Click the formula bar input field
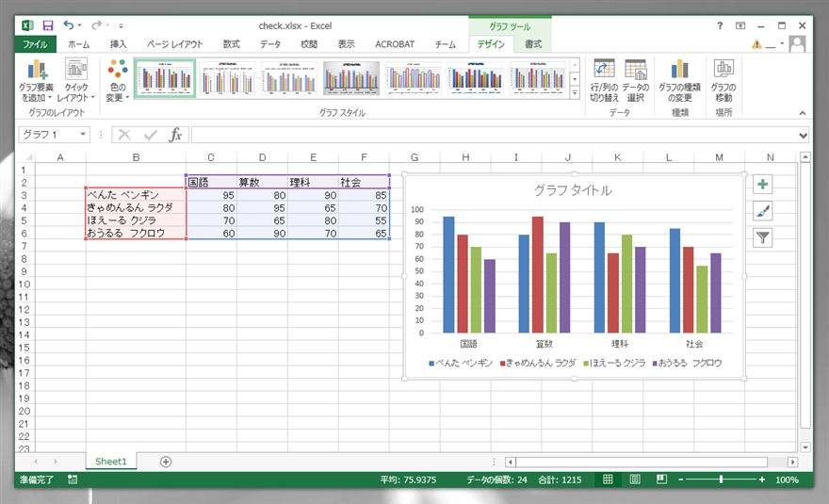The image size is (829, 504). tap(494, 135)
